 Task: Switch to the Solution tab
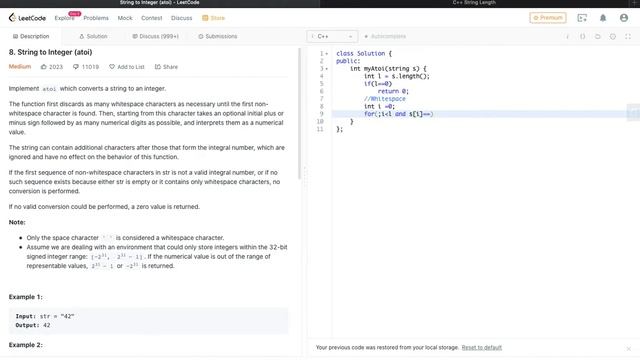(x=93, y=36)
